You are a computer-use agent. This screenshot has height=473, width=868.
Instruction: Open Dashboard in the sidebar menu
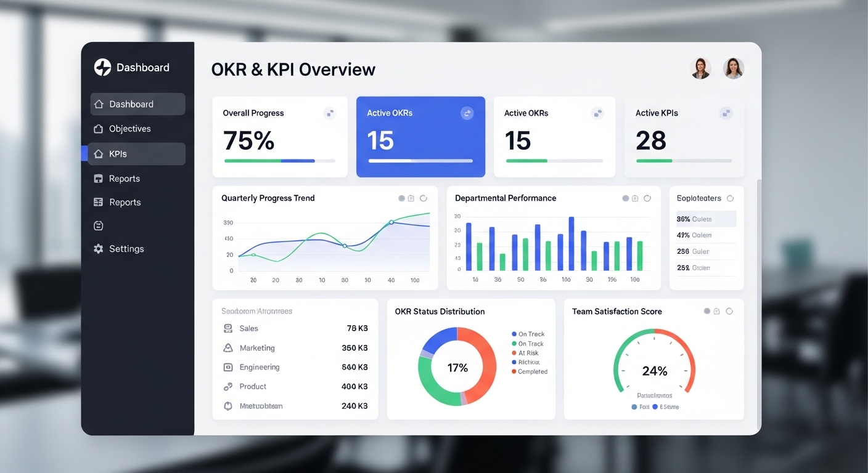[x=137, y=104]
